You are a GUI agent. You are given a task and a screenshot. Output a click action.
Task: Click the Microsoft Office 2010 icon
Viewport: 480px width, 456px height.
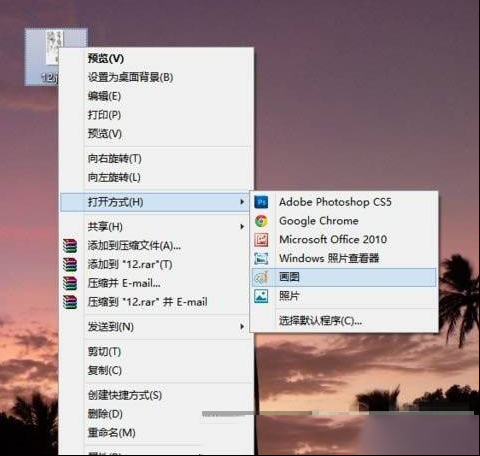click(261, 240)
